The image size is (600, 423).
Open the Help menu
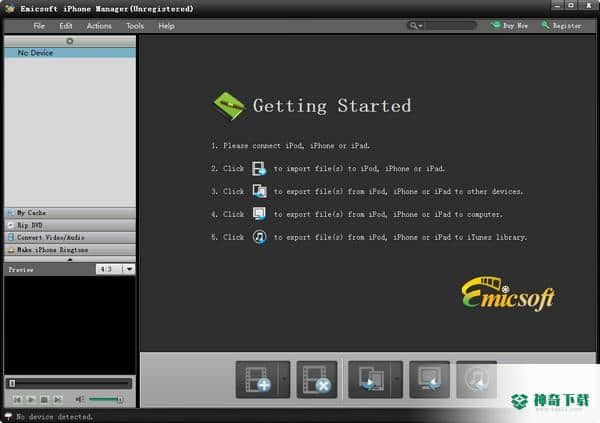[166, 26]
